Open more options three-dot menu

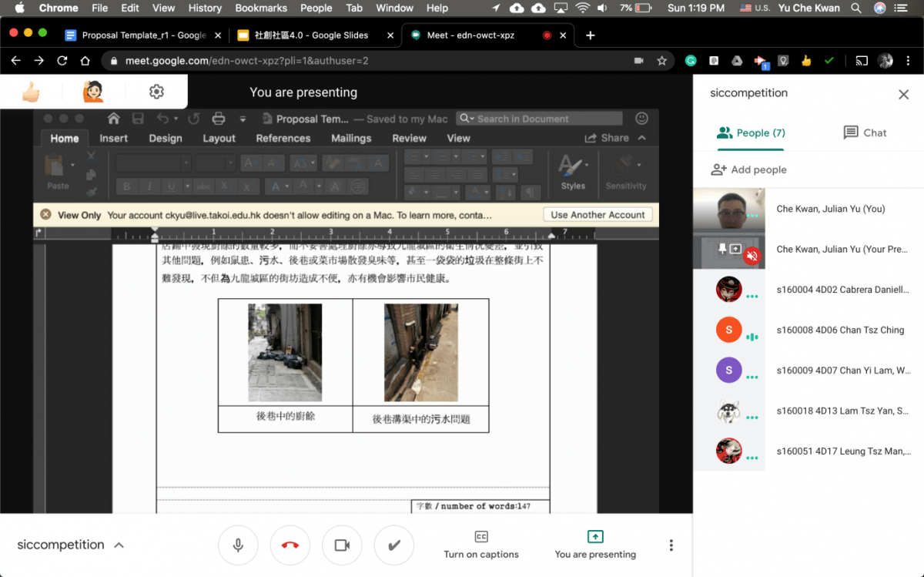pos(671,545)
